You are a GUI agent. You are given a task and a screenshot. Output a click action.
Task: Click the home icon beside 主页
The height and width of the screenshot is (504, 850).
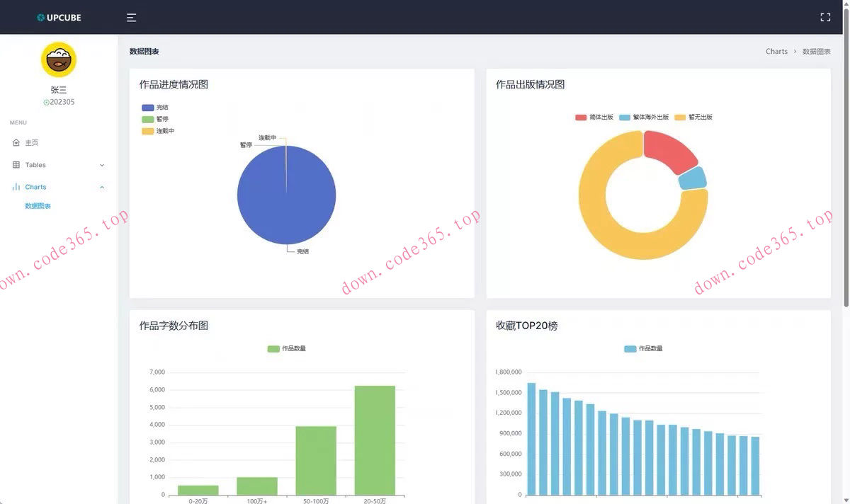(16, 143)
